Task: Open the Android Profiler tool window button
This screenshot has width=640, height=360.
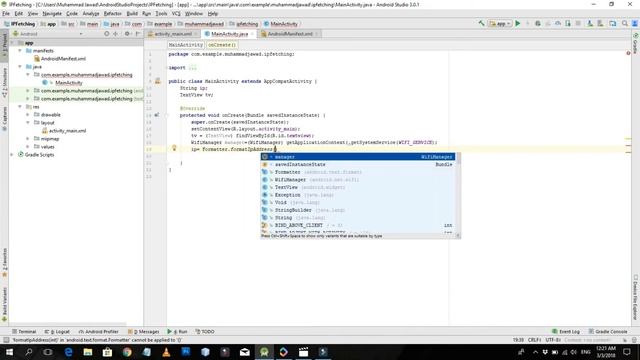Action: [x=98, y=331]
